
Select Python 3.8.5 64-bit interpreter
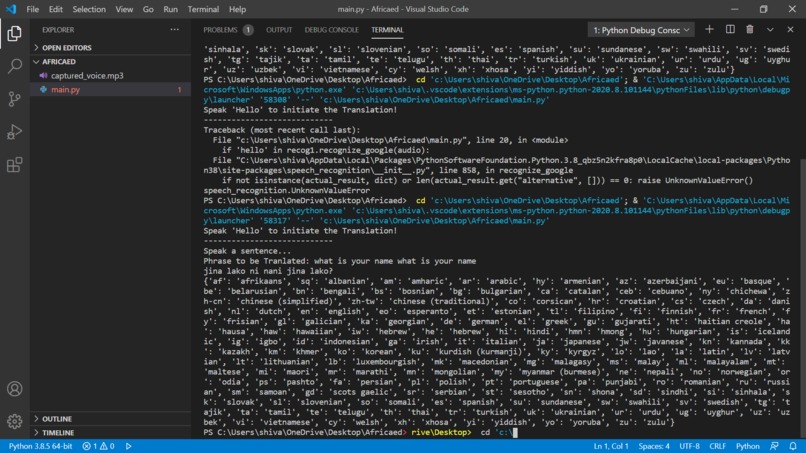(40, 446)
